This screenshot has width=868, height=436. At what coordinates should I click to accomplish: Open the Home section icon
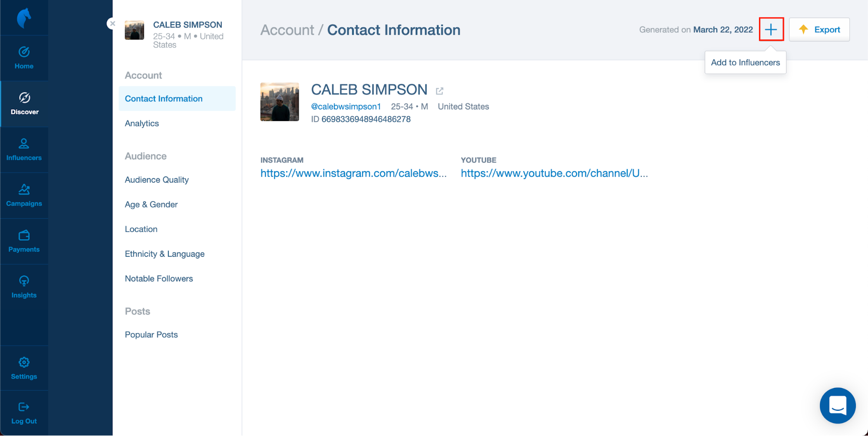[x=24, y=52]
